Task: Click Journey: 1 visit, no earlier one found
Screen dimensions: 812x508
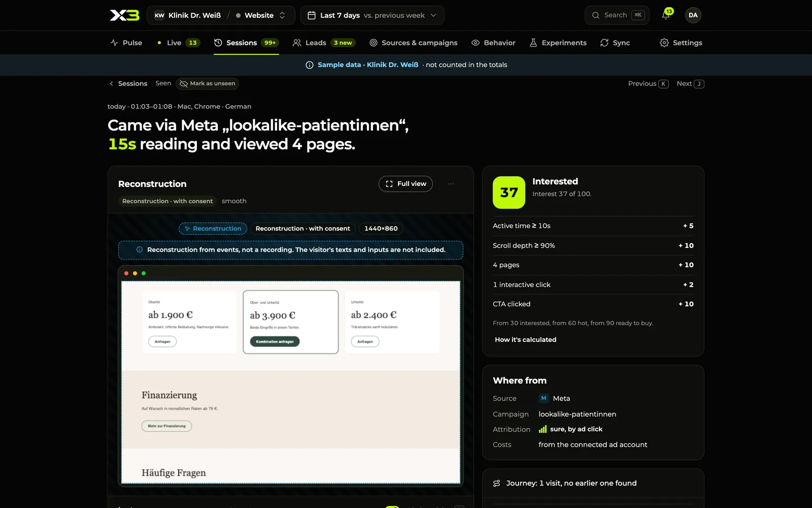Action: coord(571,483)
